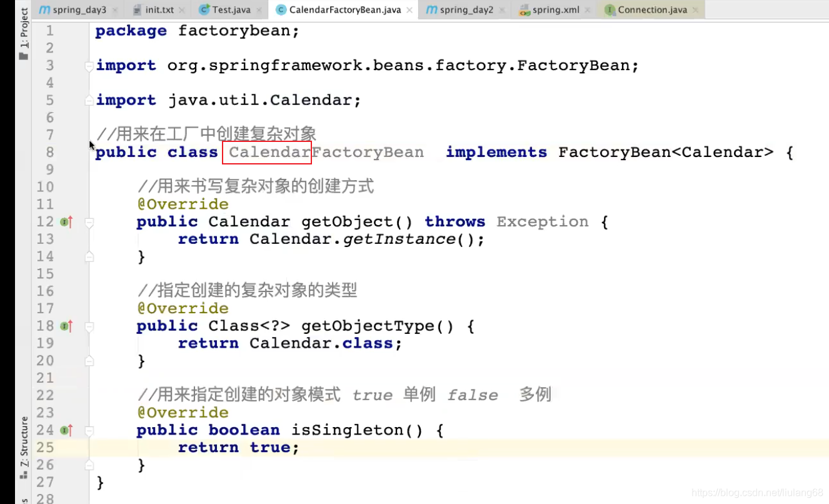
Task: Close the Test.java tab
Action: click(259, 11)
